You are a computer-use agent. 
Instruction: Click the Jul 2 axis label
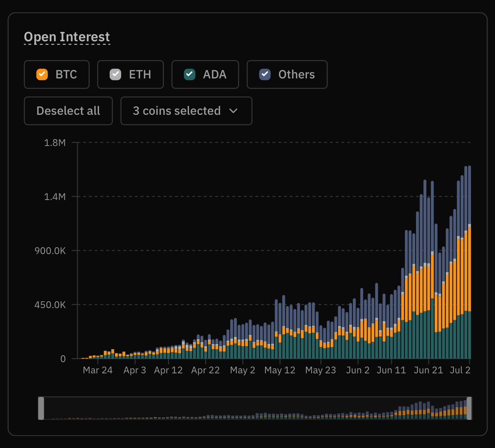tap(460, 370)
